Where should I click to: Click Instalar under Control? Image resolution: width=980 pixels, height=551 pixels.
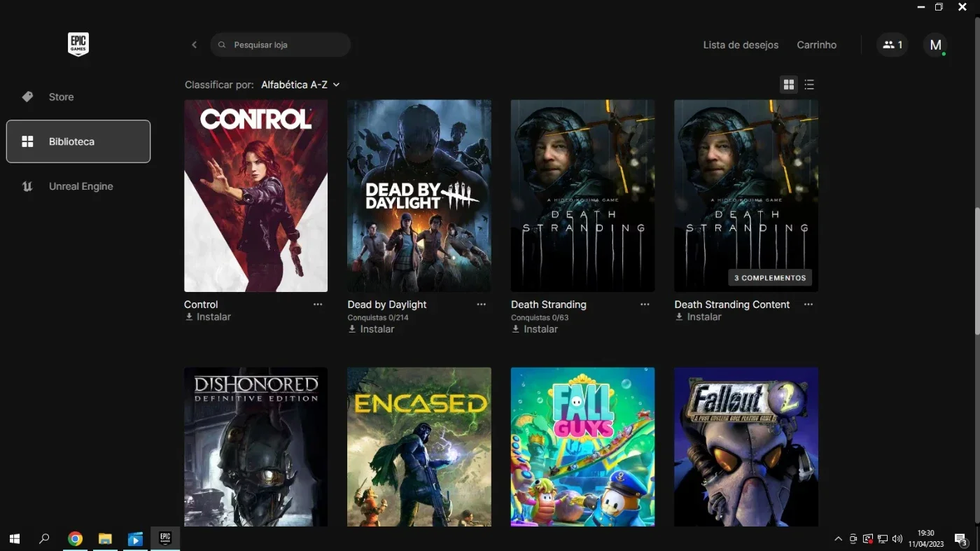208,317
